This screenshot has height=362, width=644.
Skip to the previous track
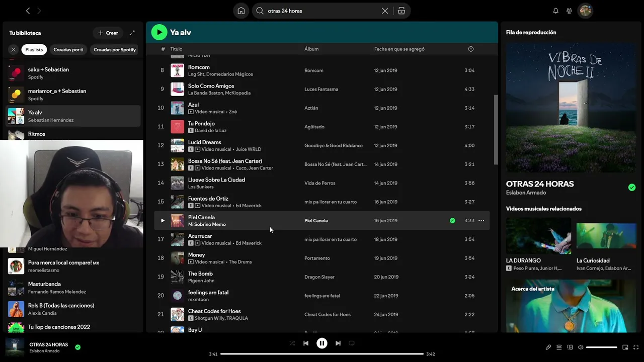pos(306,343)
